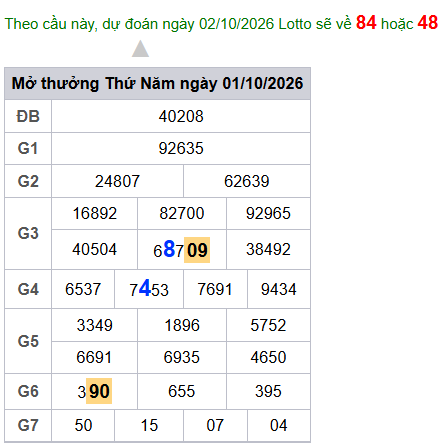This screenshot has height=447, width=447.
Task: Select G3 number 82700
Action: point(182,213)
